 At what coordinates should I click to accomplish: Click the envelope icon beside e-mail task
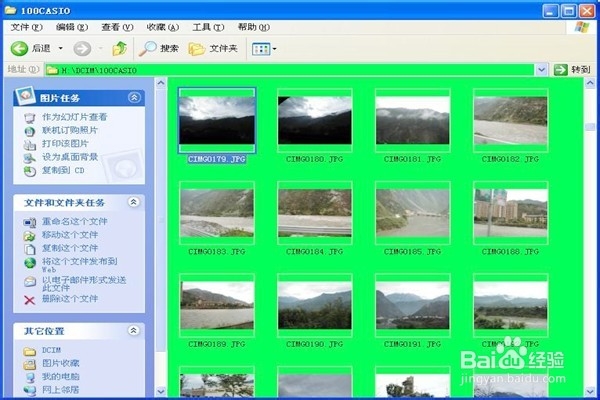click(x=30, y=282)
